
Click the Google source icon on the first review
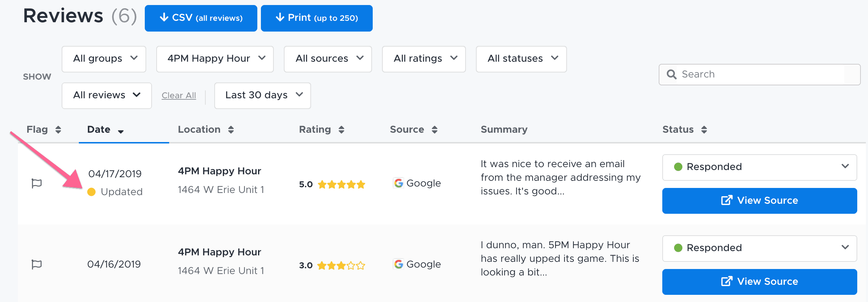click(398, 183)
